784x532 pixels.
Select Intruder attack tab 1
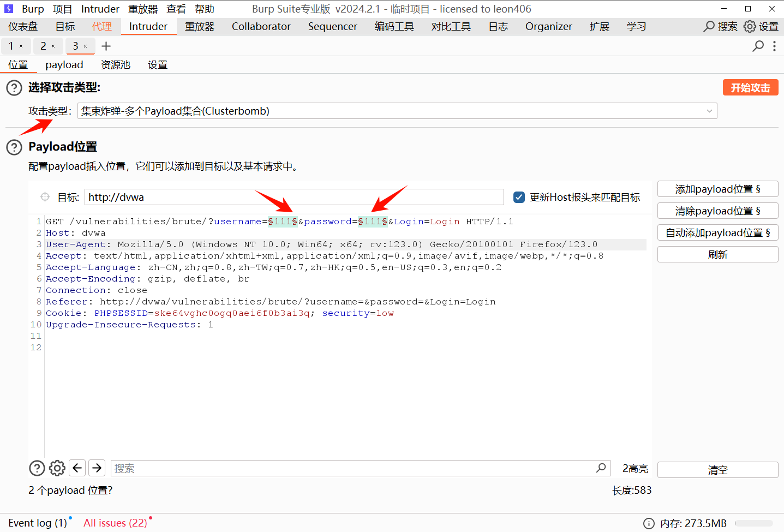(x=11, y=46)
